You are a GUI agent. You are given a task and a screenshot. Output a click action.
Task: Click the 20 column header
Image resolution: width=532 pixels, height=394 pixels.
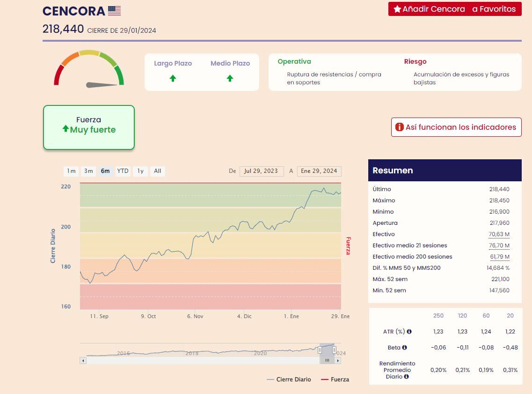[510, 316]
